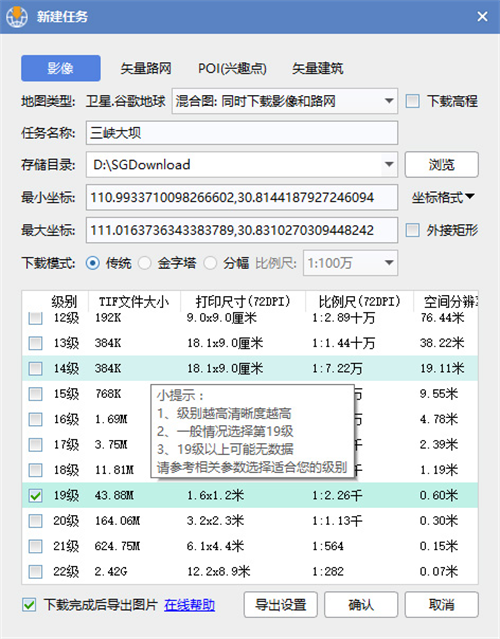Click the 164.06M file size cell
The height and width of the screenshot is (639, 500).
[x=117, y=521]
